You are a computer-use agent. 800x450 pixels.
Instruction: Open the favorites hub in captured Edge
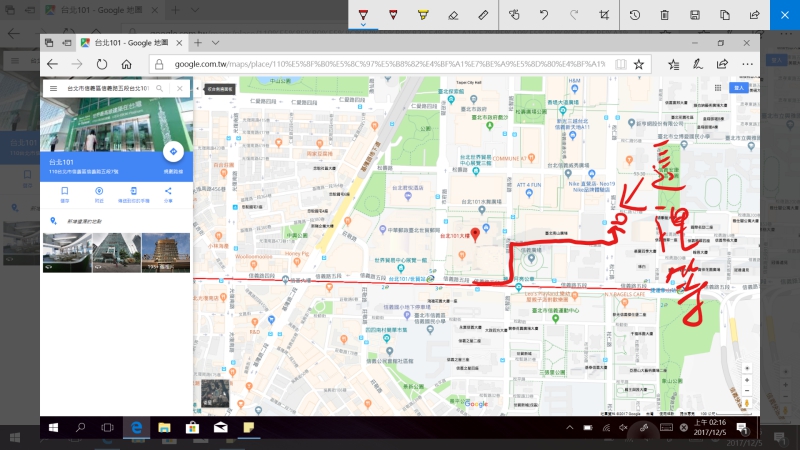[x=673, y=64]
